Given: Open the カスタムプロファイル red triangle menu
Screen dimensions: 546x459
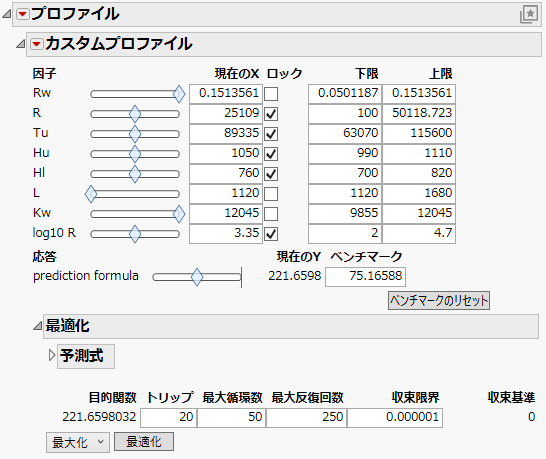Looking at the screenshot, I should (x=37, y=44).
